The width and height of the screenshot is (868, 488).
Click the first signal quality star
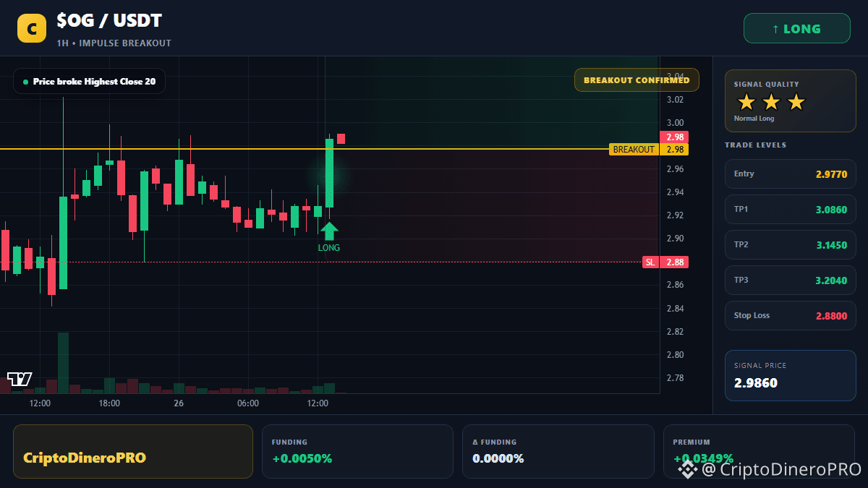point(746,102)
